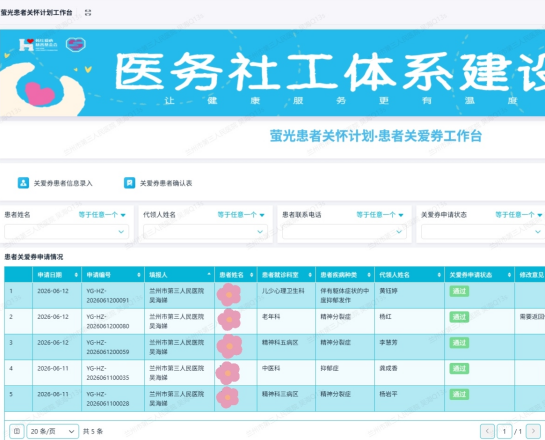
Task: Select the 萤光患者关怀计划工作台 tab title
Action: (36, 13)
